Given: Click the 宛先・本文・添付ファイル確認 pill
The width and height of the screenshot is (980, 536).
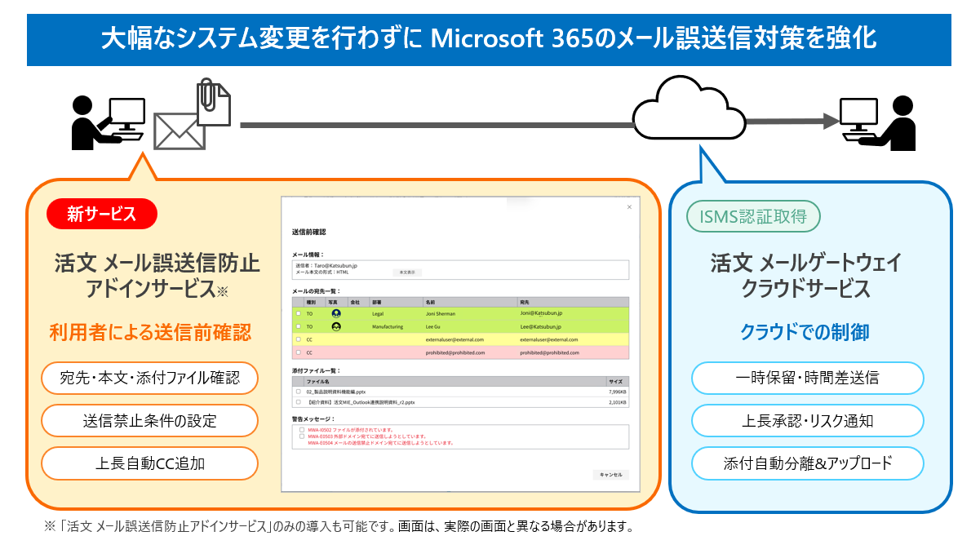Looking at the screenshot, I should tap(149, 379).
